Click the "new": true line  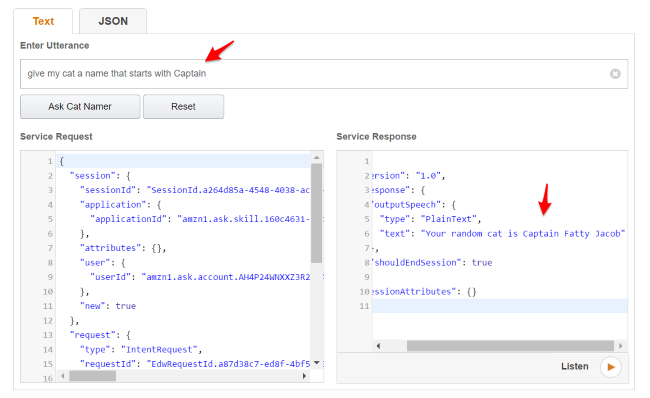108,306
